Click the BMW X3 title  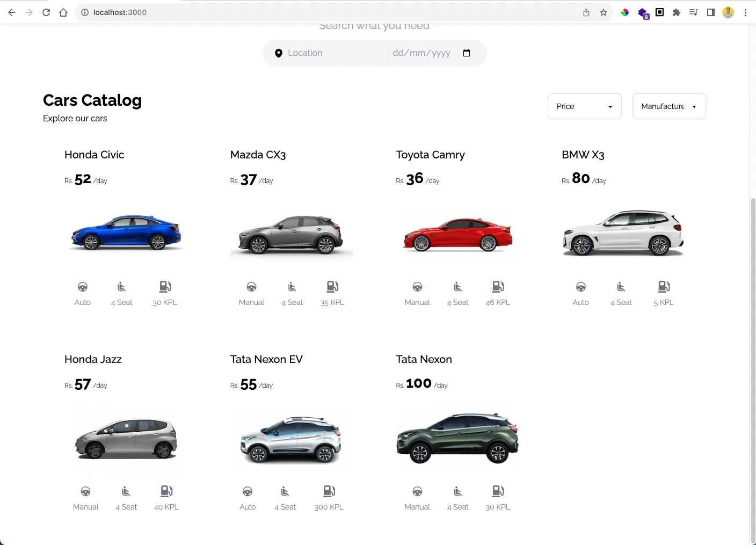click(583, 155)
